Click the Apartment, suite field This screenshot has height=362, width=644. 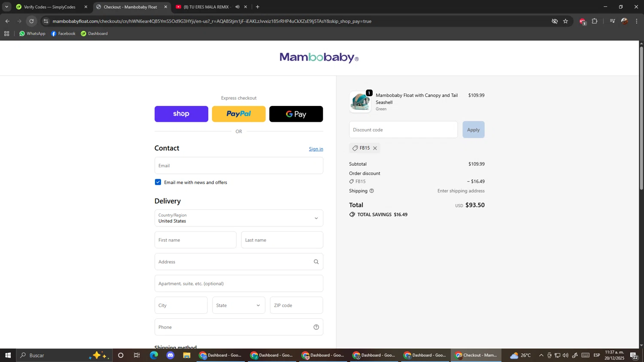tap(239, 284)
